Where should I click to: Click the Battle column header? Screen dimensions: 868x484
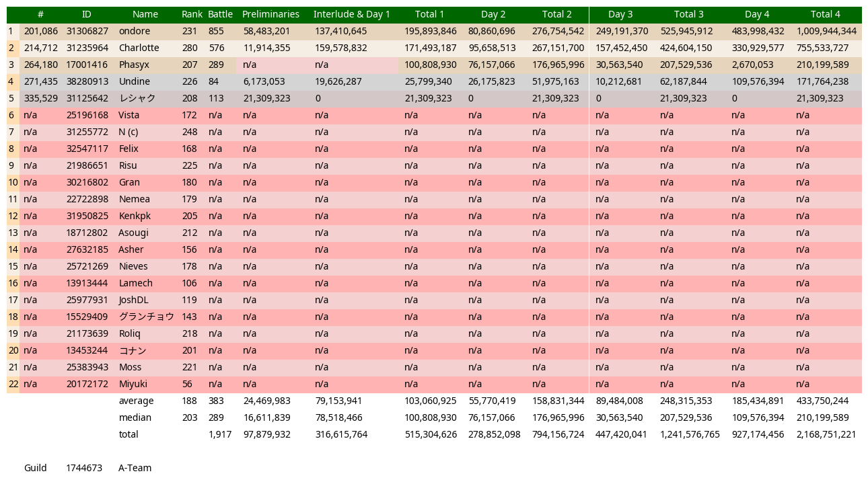(220, 14)
